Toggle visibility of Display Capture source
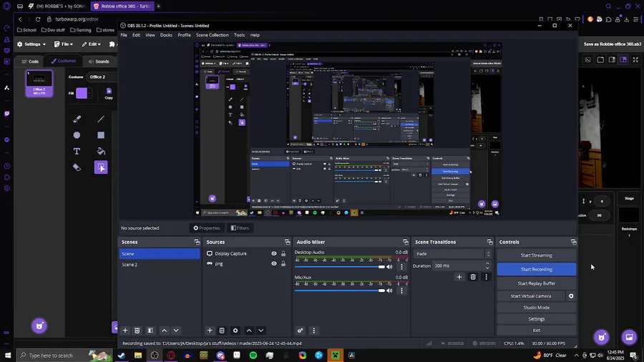The width and height of the screenshot is (644, 362). [x=274, y=254]
